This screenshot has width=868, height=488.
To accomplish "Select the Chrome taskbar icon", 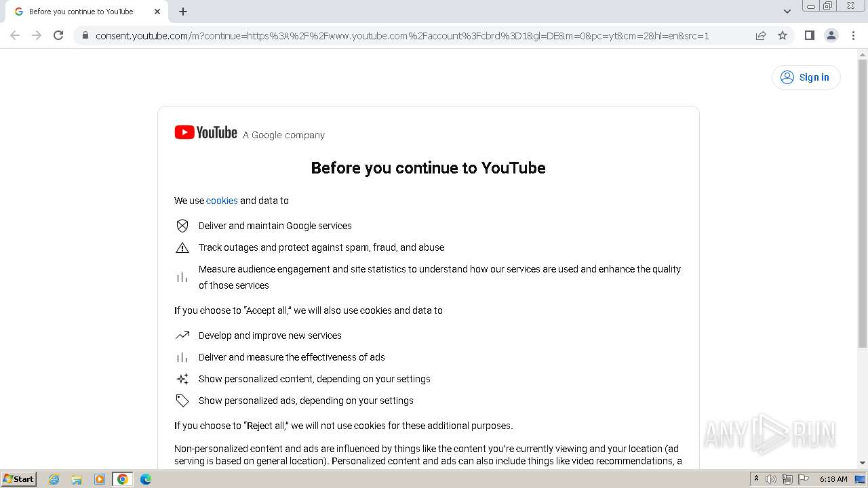I will [123, 479].
